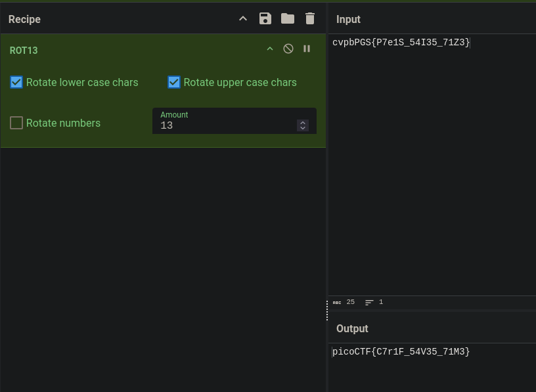Set breakpoint on ROT13 with pause icon
536x392 pixels.
pos(307,49)
